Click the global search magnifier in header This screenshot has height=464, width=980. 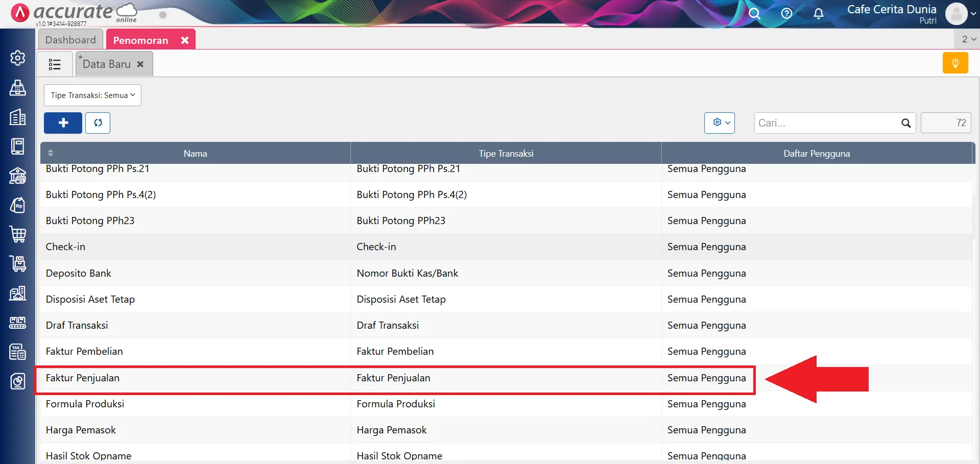754,14
